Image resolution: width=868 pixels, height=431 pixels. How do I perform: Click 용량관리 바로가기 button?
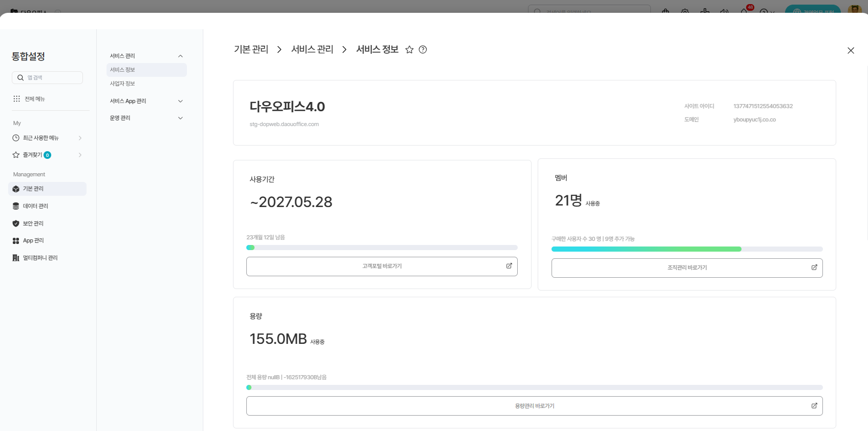pos(534,406)
